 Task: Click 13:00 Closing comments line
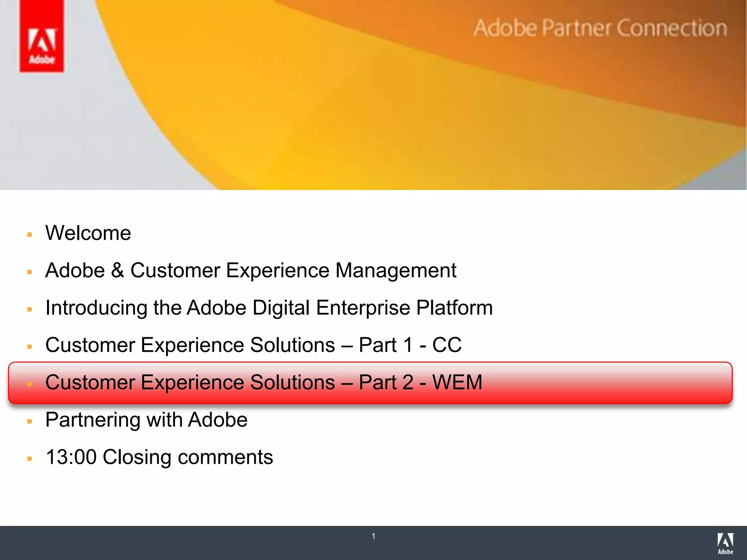pyautogui.click(x=159, y=457)
